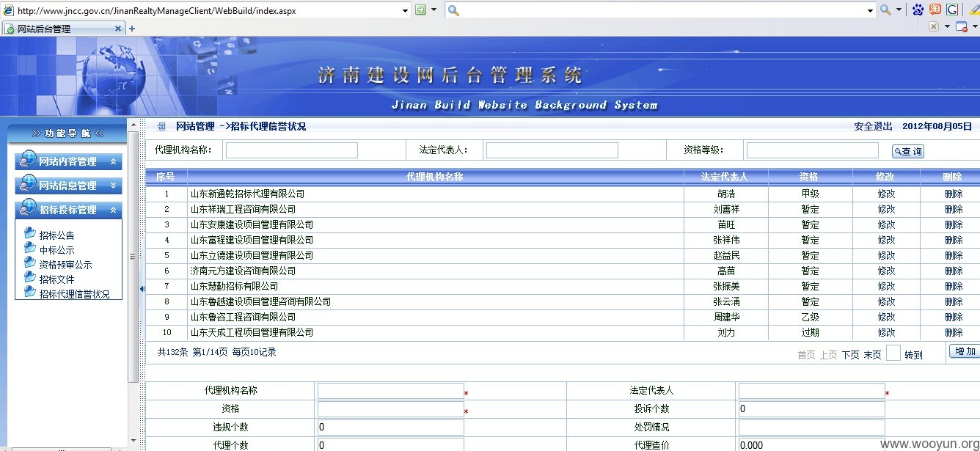Click the 查询 search button
Image resolution: width=980 pixels, height=451 pixels.
point(908,151)
